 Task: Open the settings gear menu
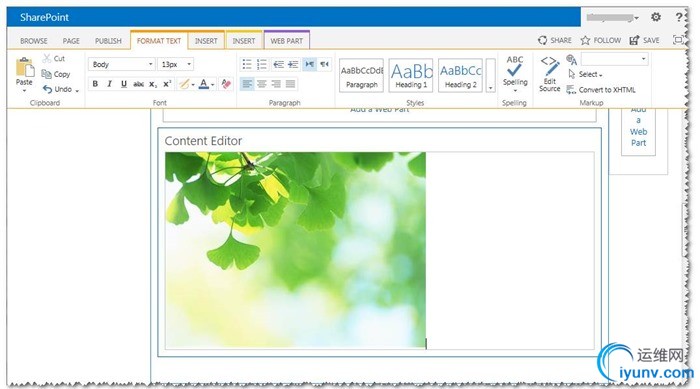pyautogui.click(x=655, y=17)
